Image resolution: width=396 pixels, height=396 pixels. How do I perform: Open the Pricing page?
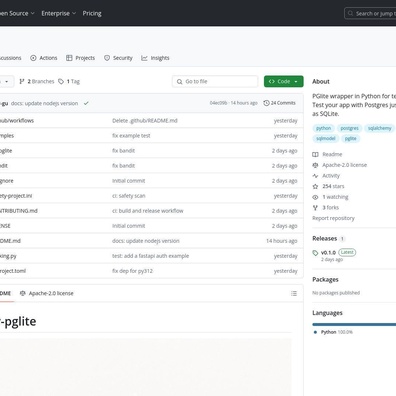[92, 13]
